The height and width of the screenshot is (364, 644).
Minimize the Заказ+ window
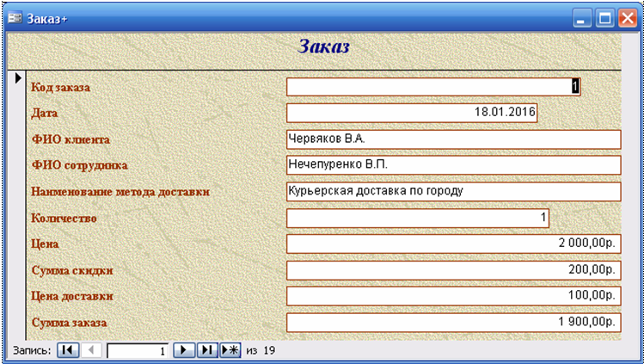click(x=584, y=17)
